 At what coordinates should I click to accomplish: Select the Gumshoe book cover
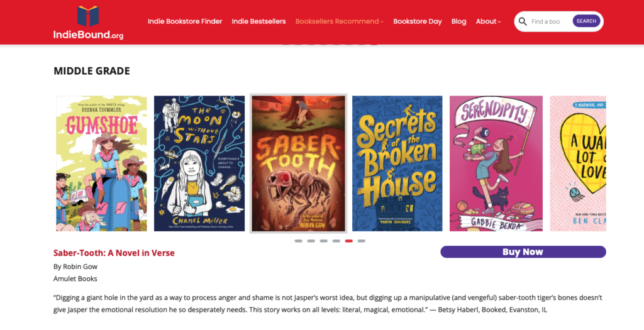coord(101,163)
